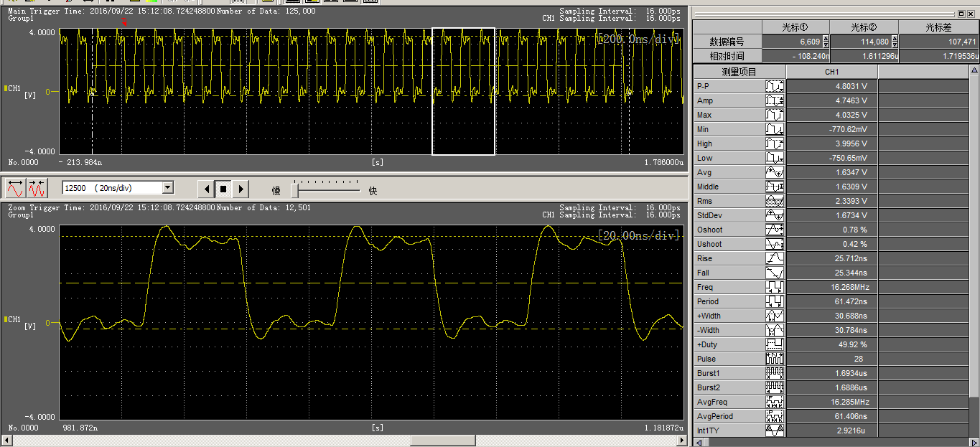Click the 光标② column header
This screenshot has height=447, width=980.
(864, 27)
